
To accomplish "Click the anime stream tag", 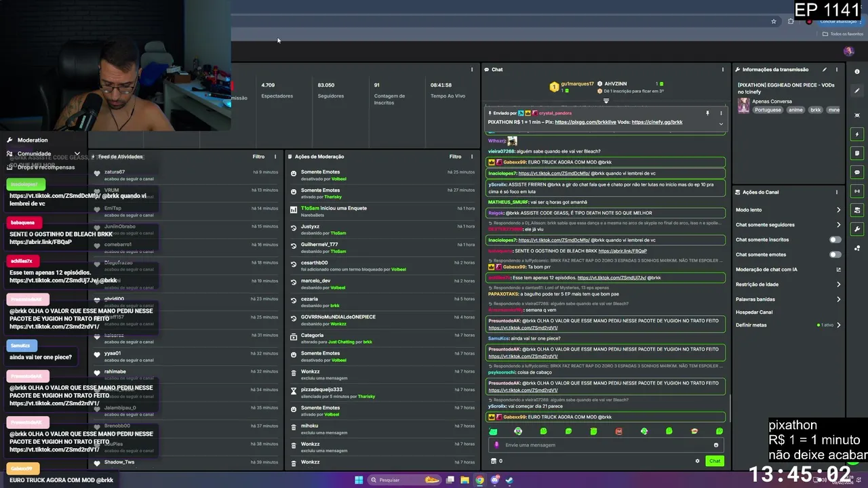I will (795, 110).
